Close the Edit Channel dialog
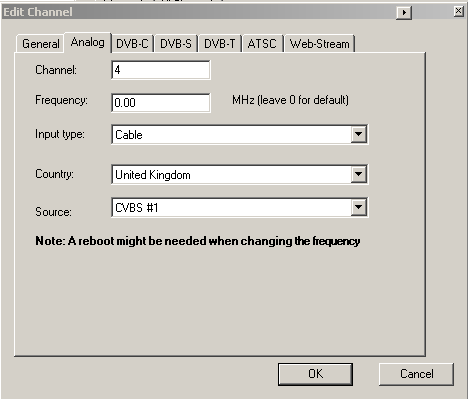This screenshot has width=468, height=399. pyautogui.click(x=459, y=12)
